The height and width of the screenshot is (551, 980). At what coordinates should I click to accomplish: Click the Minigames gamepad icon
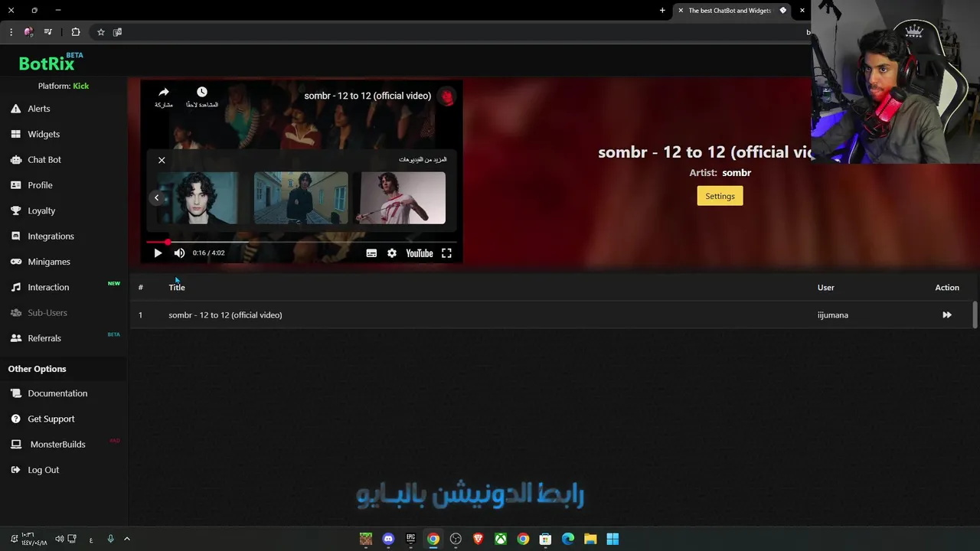15,262
